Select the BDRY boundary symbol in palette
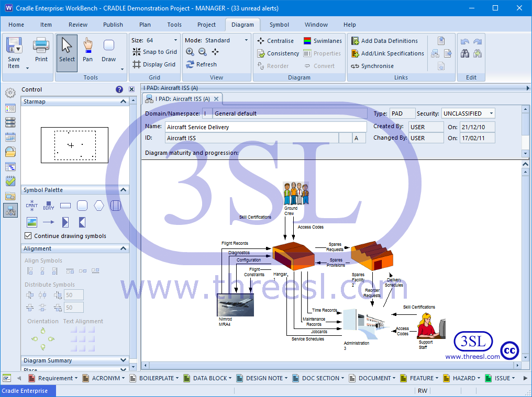 coord(49,206)
